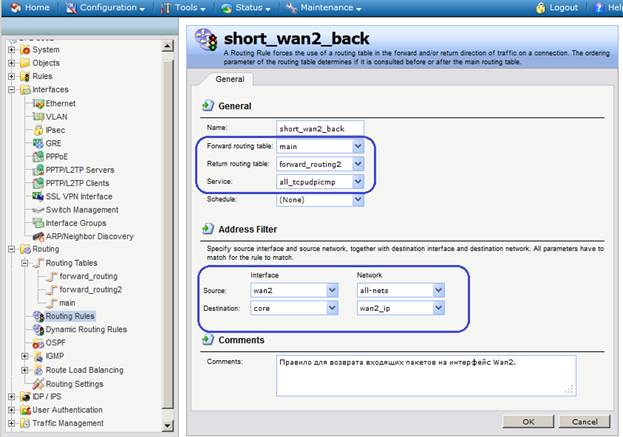The image size is (623, 437).
Task: Open the Destination network wan2_ip dropdown
Action: (438, 308)
